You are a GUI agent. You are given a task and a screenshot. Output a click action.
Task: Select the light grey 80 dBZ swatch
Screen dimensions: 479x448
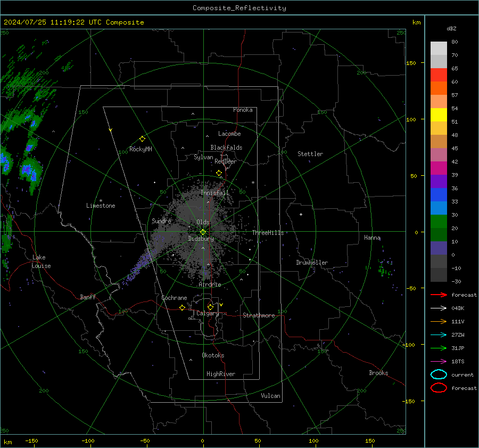click(x=439, y=48)
